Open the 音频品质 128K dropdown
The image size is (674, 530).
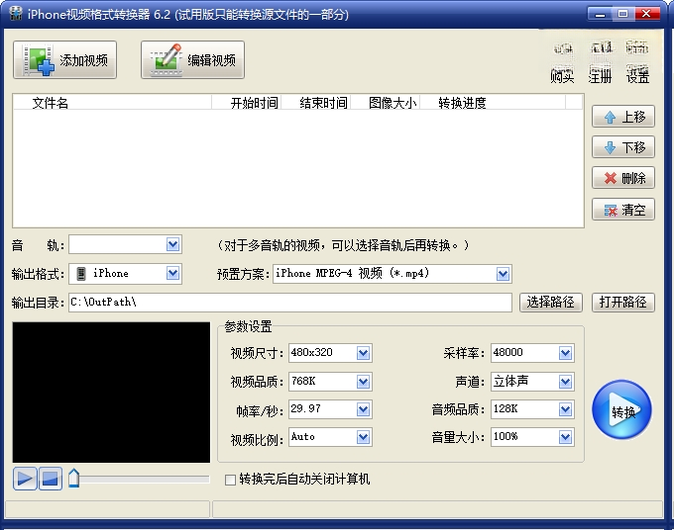point(565,409)
